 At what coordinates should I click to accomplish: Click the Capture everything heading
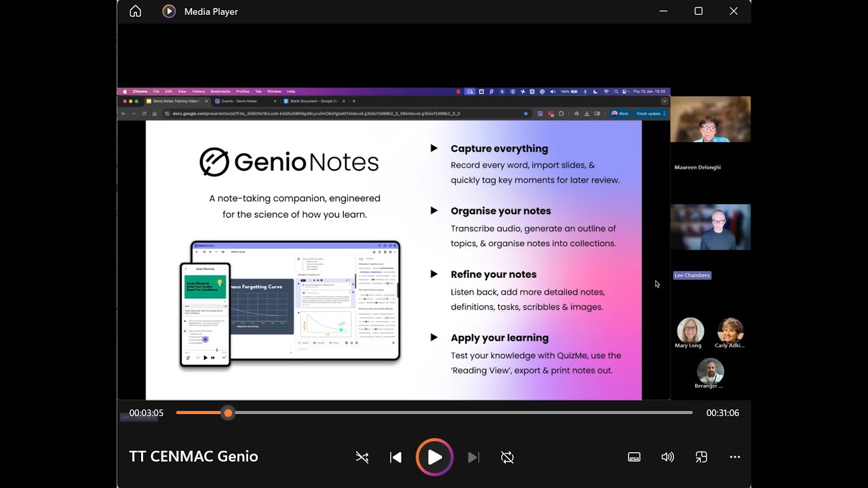(x=499, y=148)
